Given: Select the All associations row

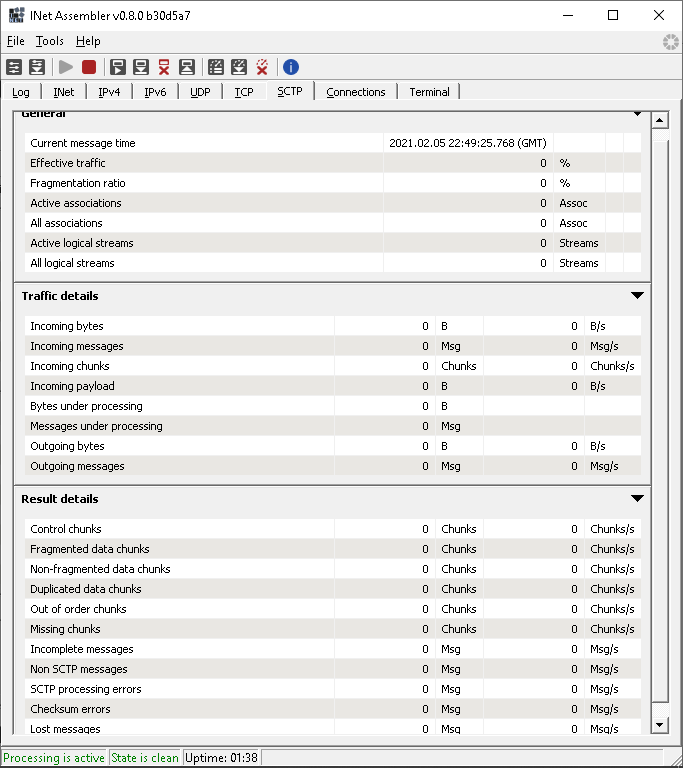Looking at the screenshot, I should coord(333,223).
